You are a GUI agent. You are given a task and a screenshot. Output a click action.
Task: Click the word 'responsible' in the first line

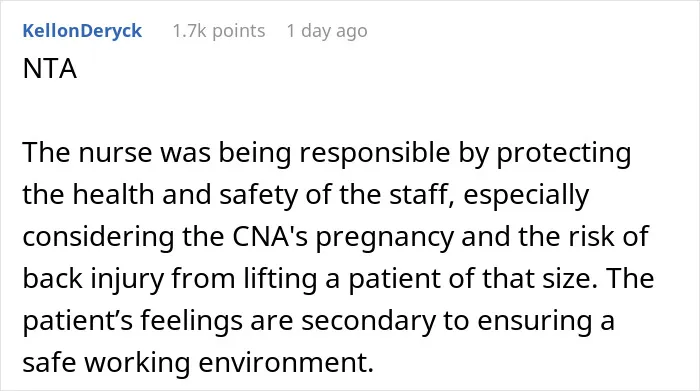click(375, 152)
